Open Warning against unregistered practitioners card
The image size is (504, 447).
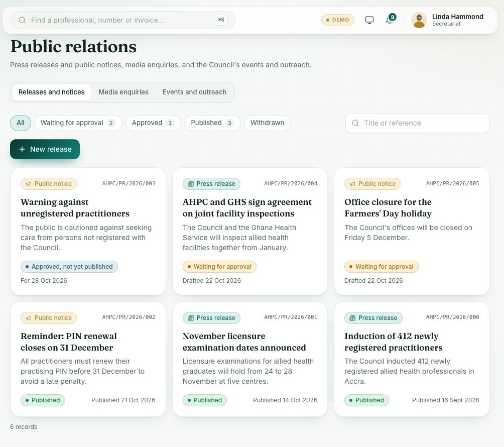coord(88,231)
